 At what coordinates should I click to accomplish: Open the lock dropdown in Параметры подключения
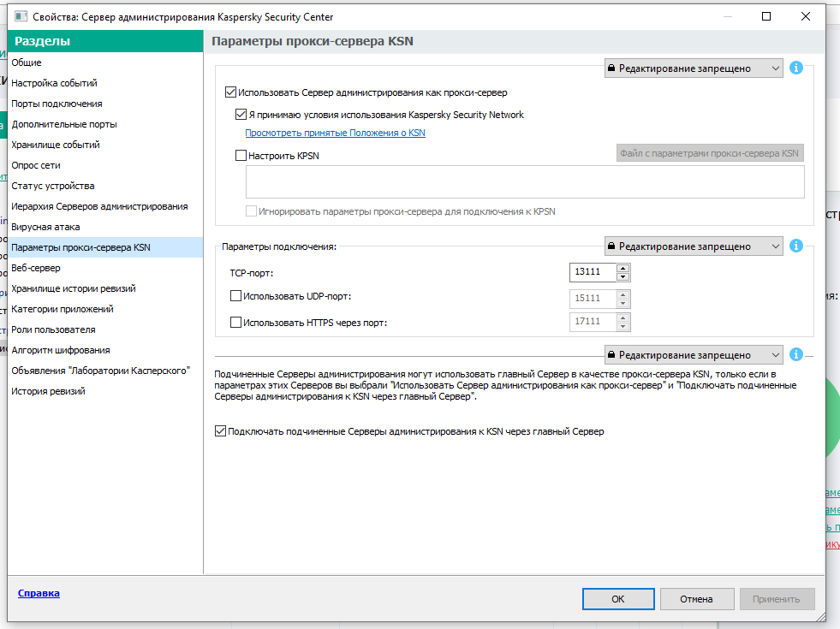(x=694, y=246)
